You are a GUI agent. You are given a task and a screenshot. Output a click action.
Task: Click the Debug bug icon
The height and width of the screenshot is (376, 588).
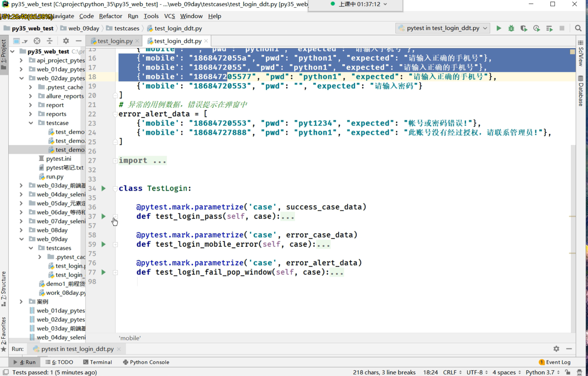click(511, 28)
